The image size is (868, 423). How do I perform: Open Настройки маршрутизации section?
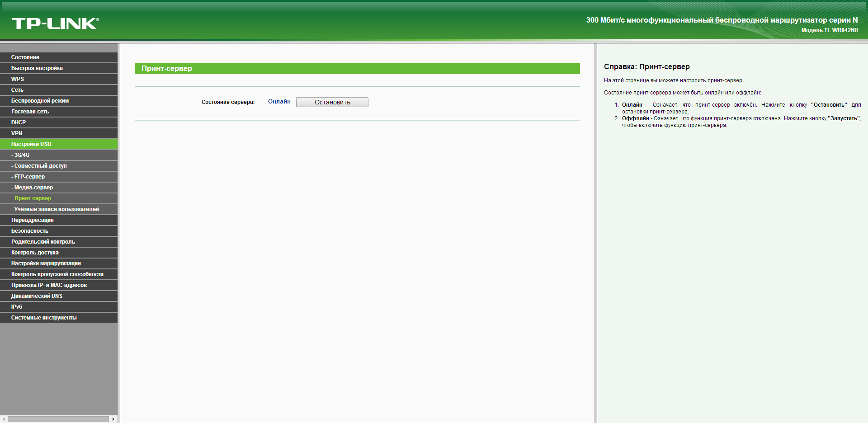(x=59, y=263)
